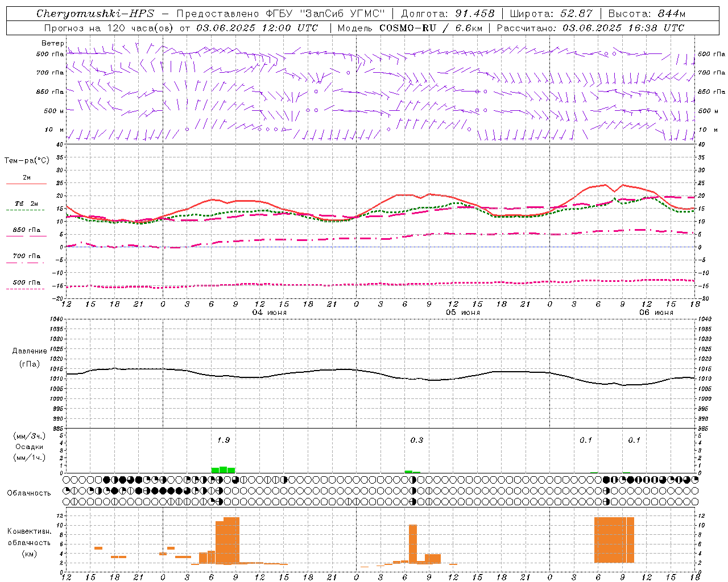728x582 pixels.
Task: Click the '06 июня' date label
Action: pyautogui.click(x=656, y=313)
